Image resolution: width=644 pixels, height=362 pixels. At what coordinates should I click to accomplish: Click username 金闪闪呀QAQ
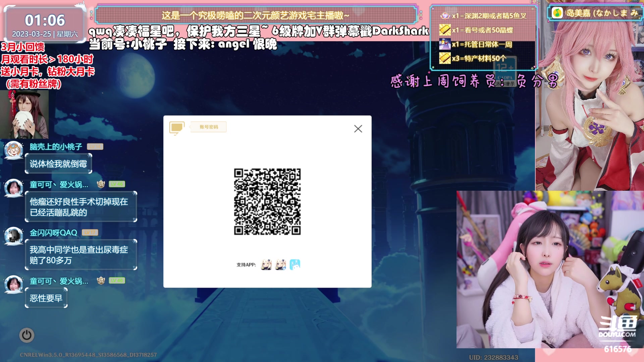click(53, 233)
